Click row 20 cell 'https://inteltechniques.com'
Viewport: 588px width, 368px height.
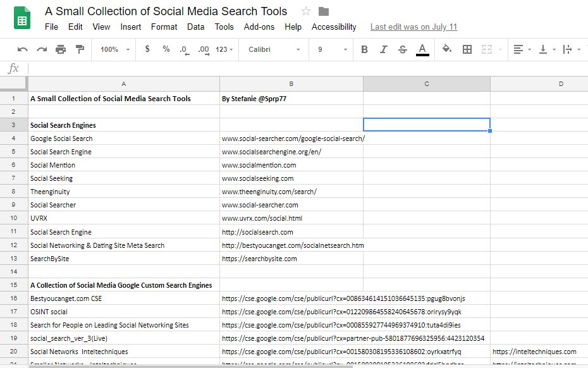point(539,352)
